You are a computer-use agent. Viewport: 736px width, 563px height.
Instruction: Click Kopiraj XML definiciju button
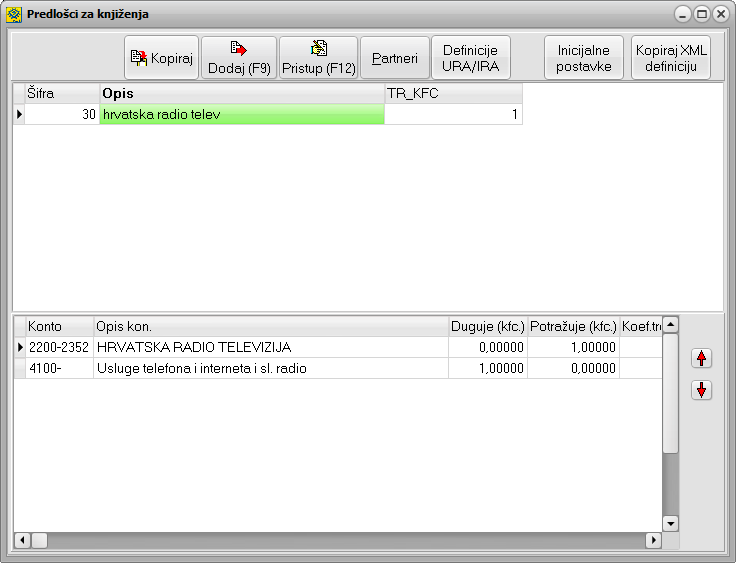click(671, 58)
